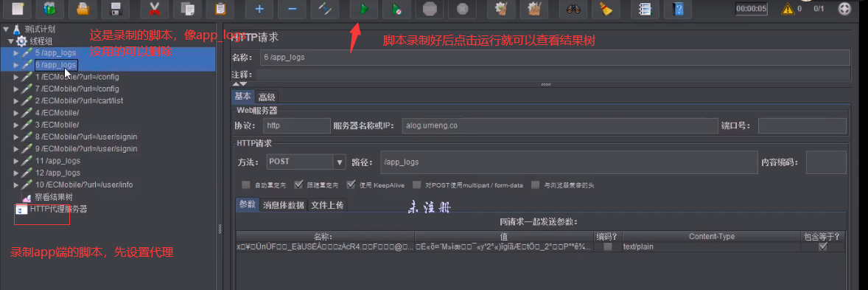Screen dimensions: 868x290
Task: Toggle 编码? checkbox in parameter row
Action: tap(608, 246)
